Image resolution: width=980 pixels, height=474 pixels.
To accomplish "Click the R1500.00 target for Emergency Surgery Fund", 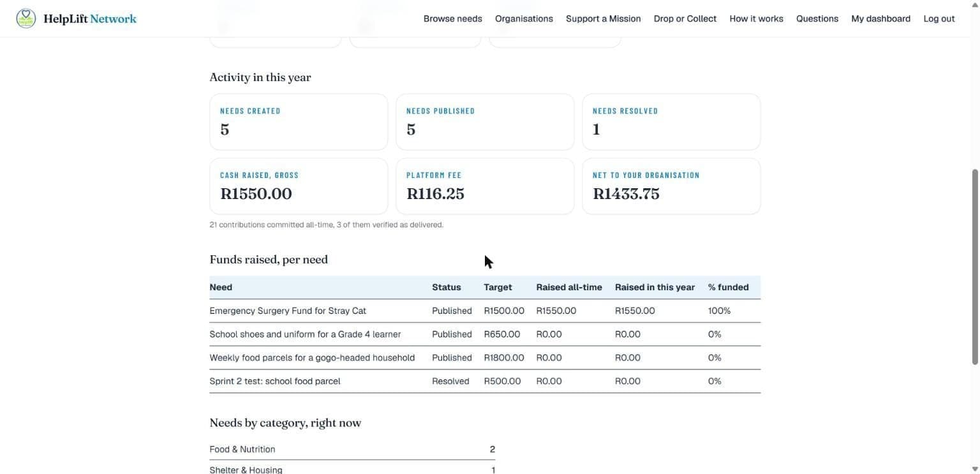I will [504, 311].
